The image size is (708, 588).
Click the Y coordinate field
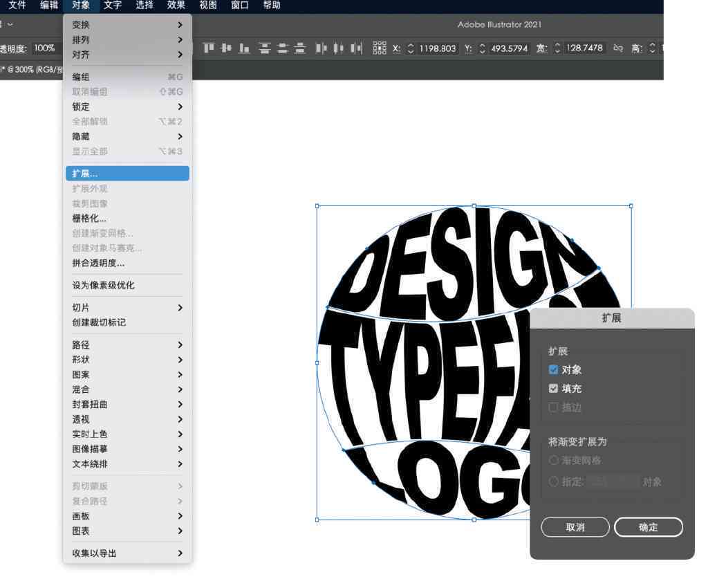510,48
